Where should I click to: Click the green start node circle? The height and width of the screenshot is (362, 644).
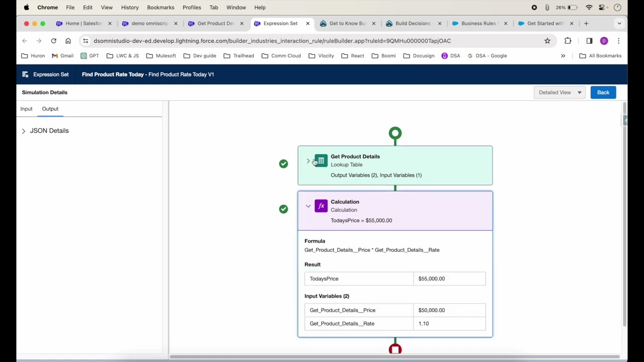point(395,133)
